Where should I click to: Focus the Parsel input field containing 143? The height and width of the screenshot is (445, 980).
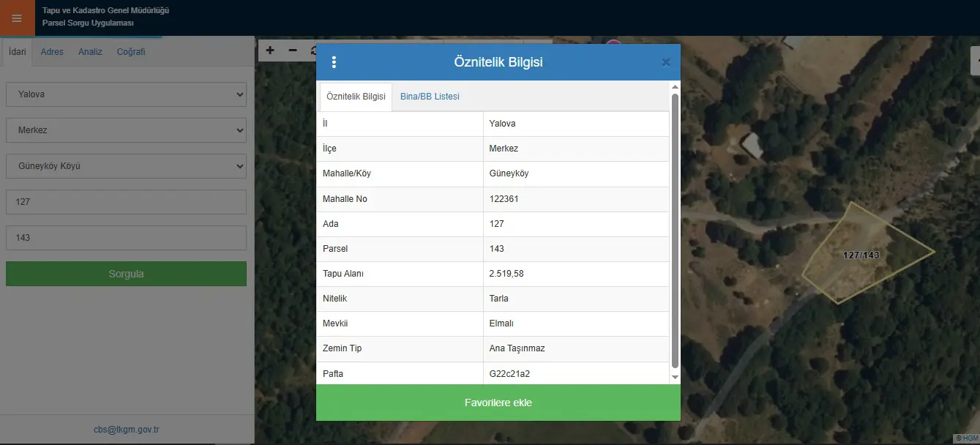point(126,238)
